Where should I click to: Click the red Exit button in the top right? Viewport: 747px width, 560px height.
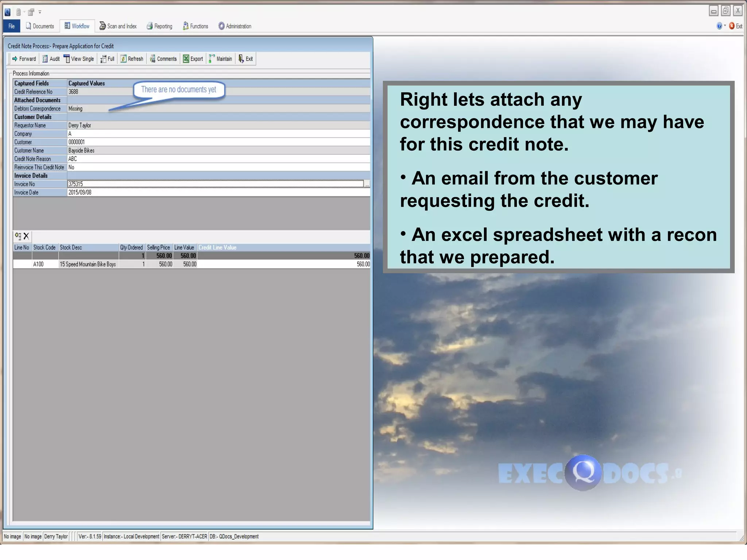(736, 26)
